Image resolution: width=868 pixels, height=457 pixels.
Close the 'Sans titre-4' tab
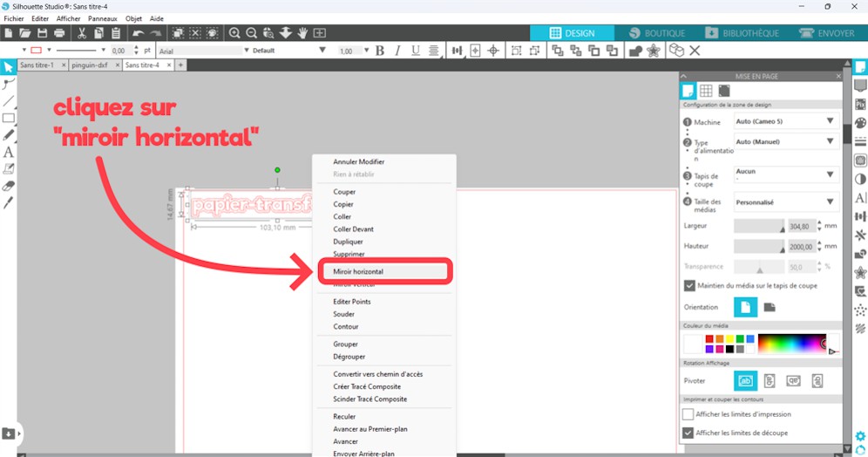pos(169,65)
